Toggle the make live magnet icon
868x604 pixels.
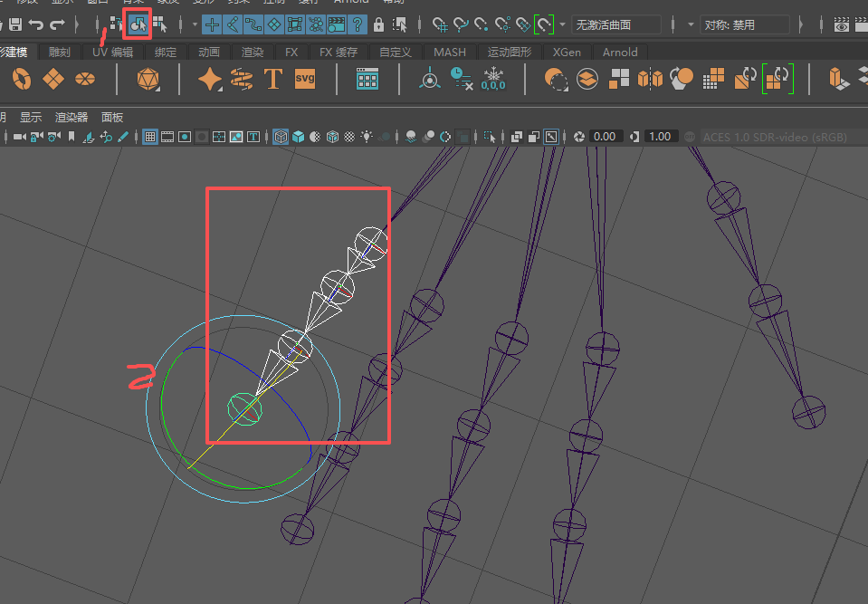[x=544, y=24]
